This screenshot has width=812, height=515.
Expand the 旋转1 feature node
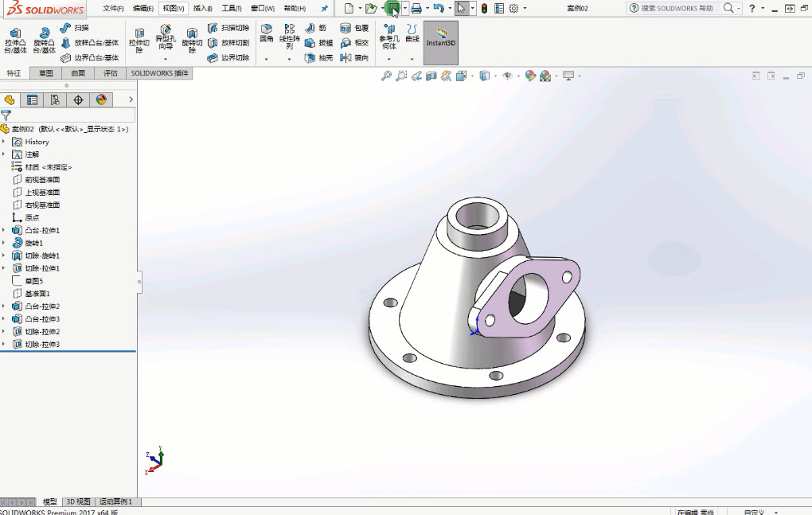coord(4,243)
